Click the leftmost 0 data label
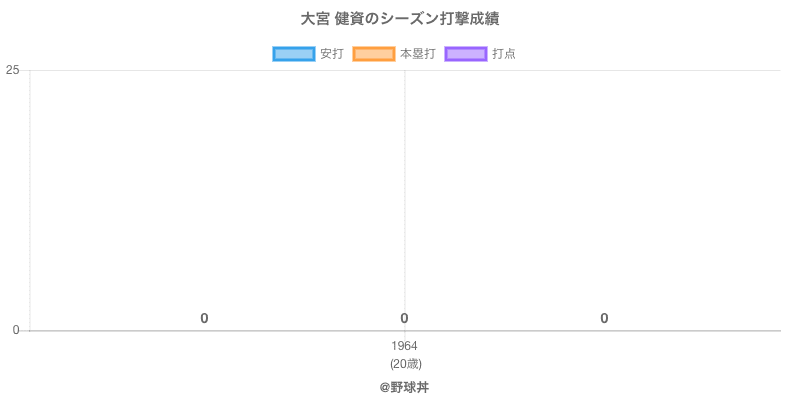The image size is (800, 400). (204, 318)
